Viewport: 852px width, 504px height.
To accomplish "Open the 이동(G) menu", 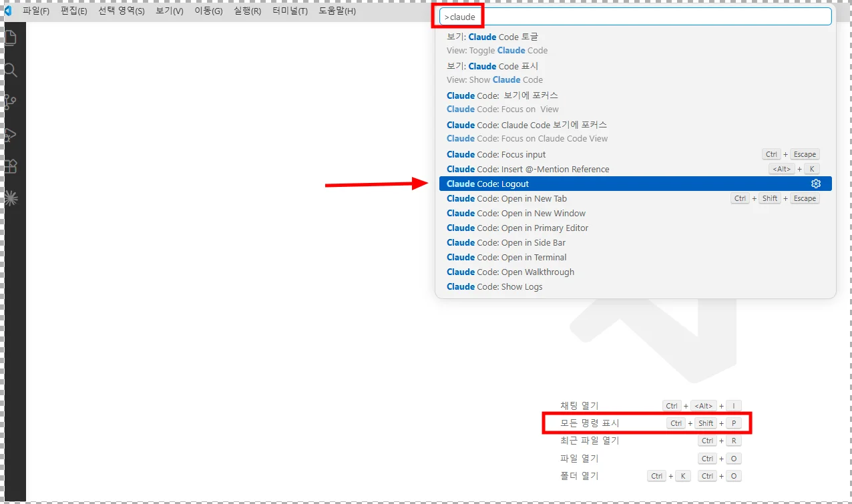I will click(208, 11).
